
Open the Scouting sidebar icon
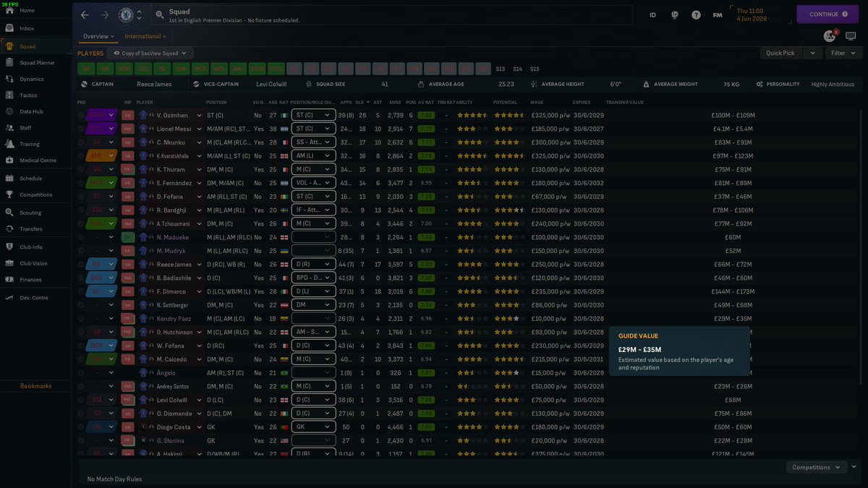click(9, 213)
